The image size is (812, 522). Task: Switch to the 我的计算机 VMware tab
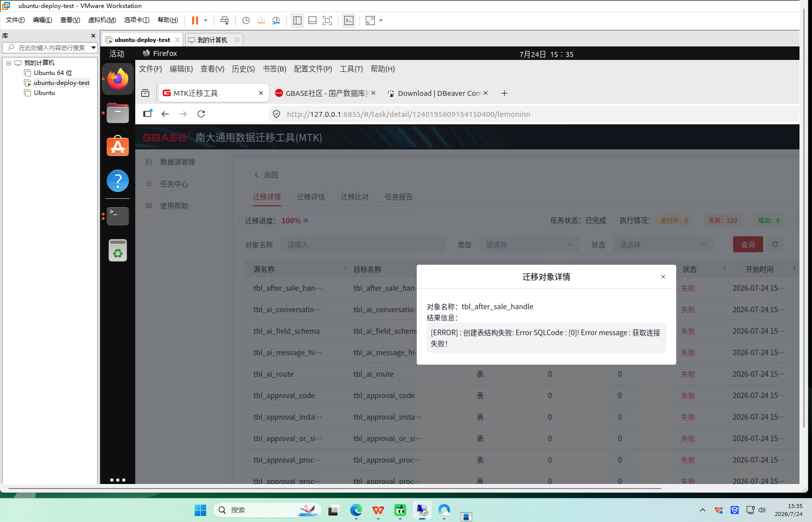pos(212,40)
